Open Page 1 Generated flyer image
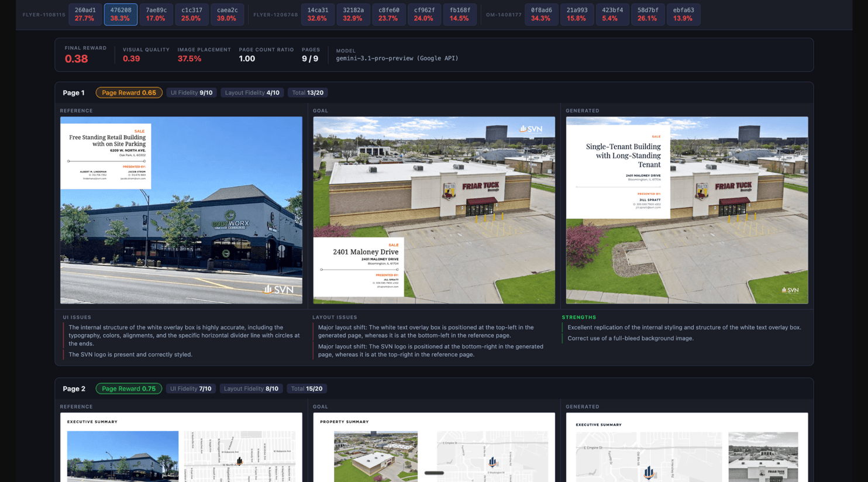The width and height of the screenshot is (868, 482). click(687, 210)
